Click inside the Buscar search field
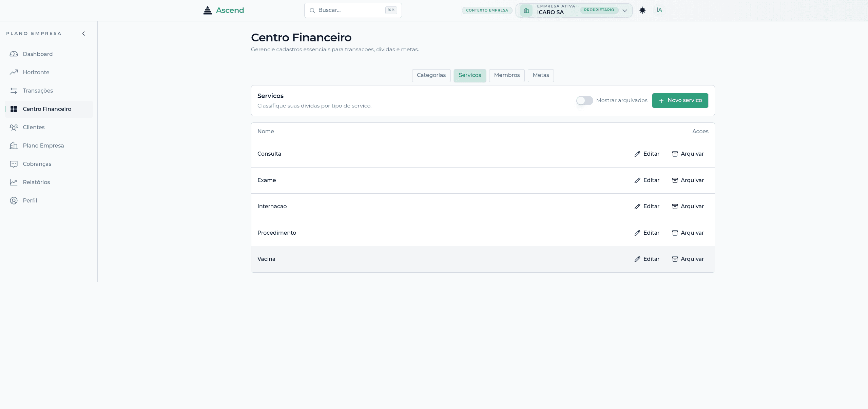The image size is (868, 409). click(x=346, y=10)
